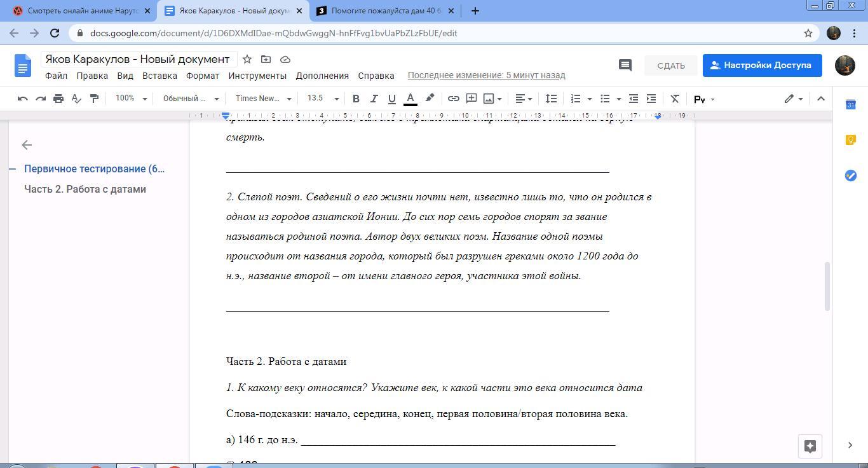Viewport: 868px width, 468px height.
Task: Open the text color picker
Action: pos(410,99)
